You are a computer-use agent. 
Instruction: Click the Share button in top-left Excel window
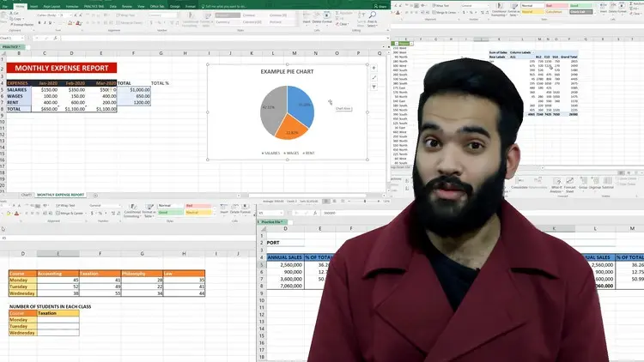click(x=380, y=7)
